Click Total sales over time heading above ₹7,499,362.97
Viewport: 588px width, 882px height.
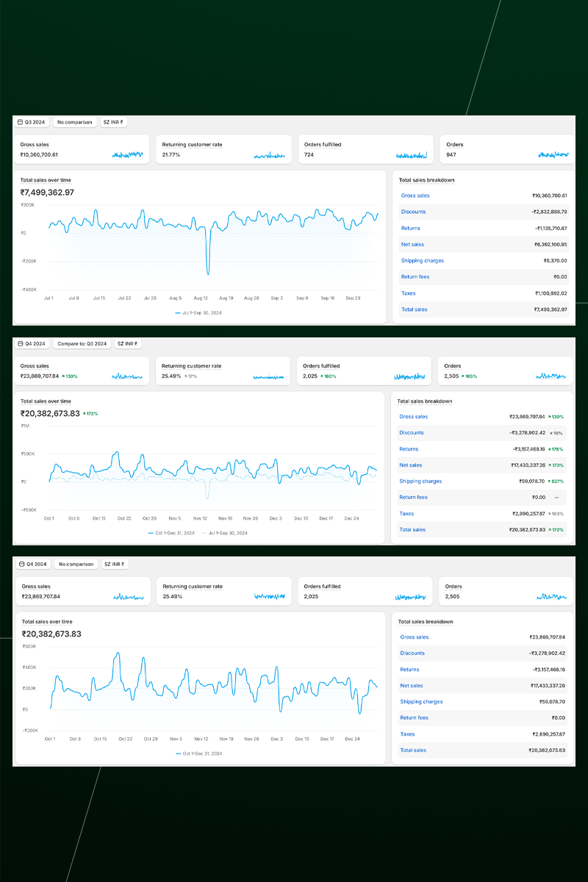point(46,180)
